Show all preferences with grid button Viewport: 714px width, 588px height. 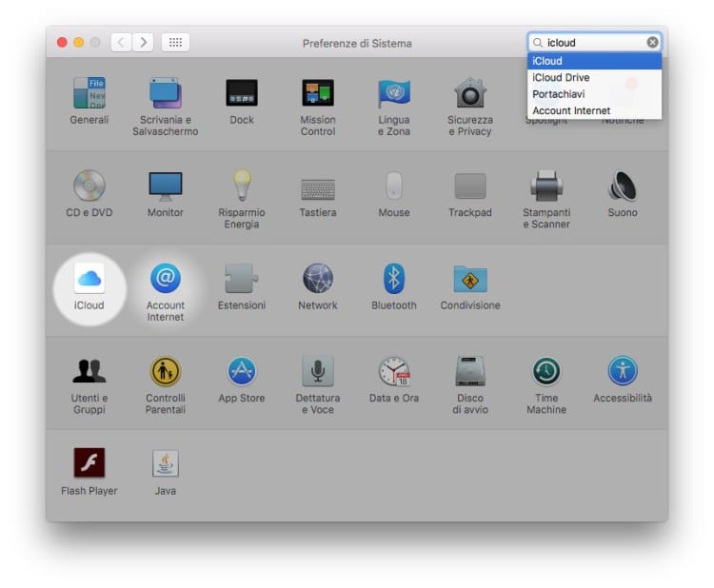tap(175, 42)
